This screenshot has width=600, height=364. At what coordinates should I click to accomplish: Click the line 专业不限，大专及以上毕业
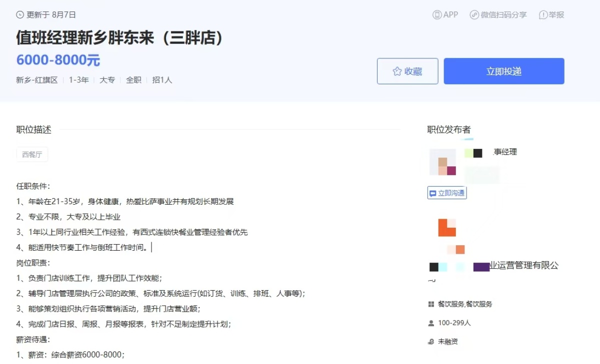(x=68, y=217)
